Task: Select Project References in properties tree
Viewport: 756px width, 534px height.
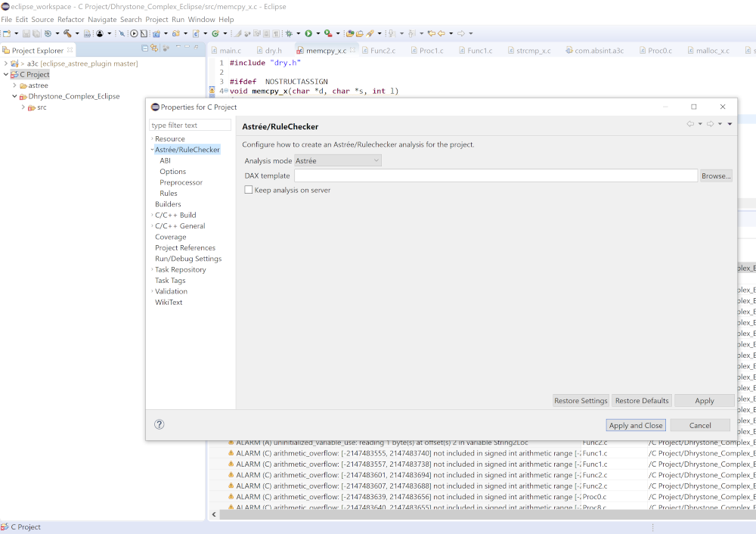Action: [x=185, y=248]
